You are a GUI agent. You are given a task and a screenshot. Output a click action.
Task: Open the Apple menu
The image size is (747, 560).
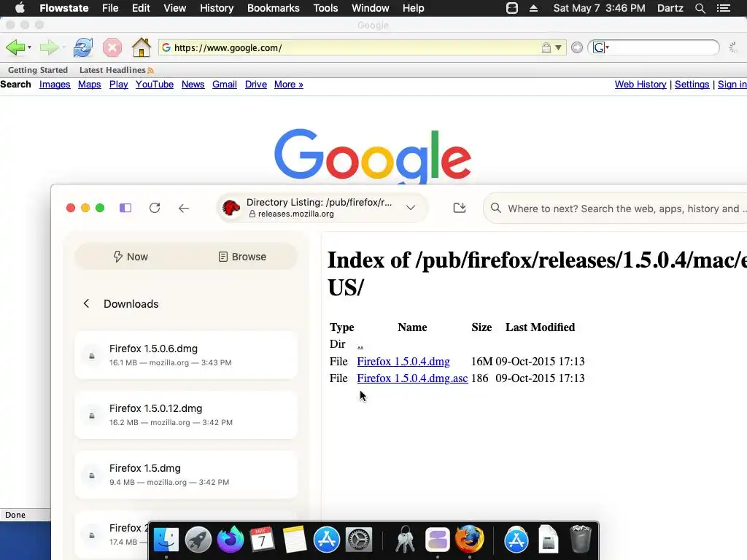coord(20,8)
